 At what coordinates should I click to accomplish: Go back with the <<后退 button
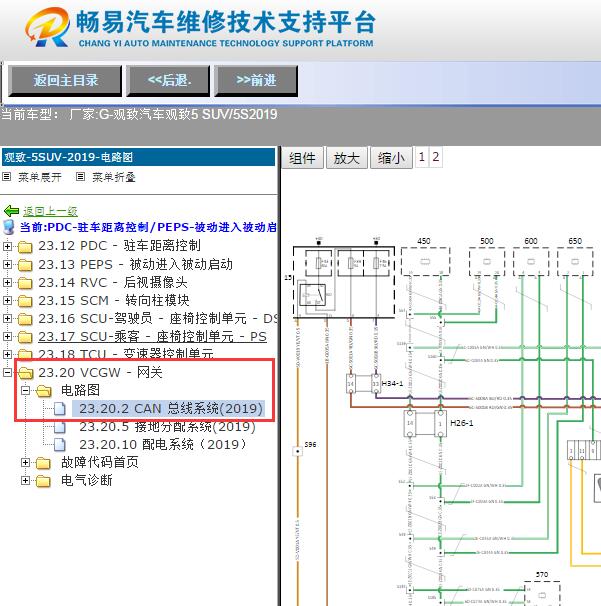(x=169, y=80)
